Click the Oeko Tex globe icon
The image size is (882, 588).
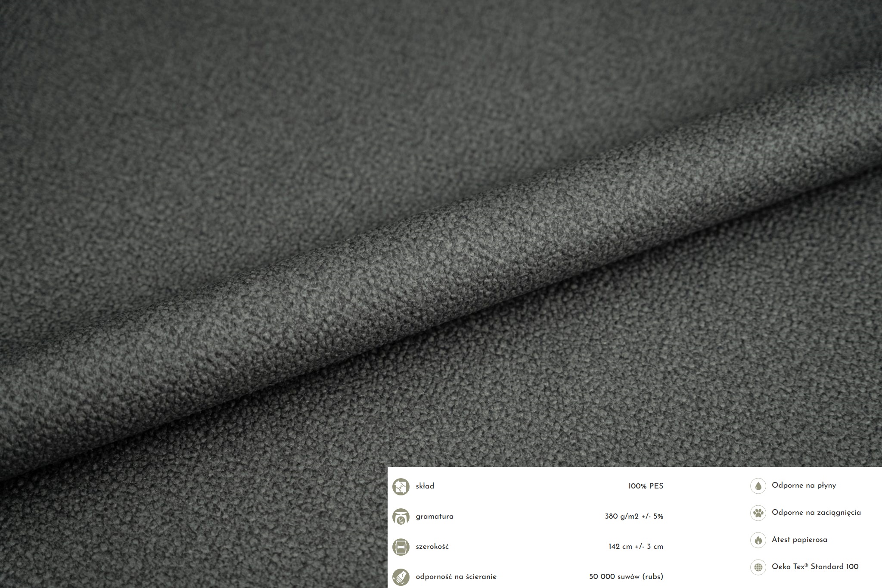click(758, 567)
